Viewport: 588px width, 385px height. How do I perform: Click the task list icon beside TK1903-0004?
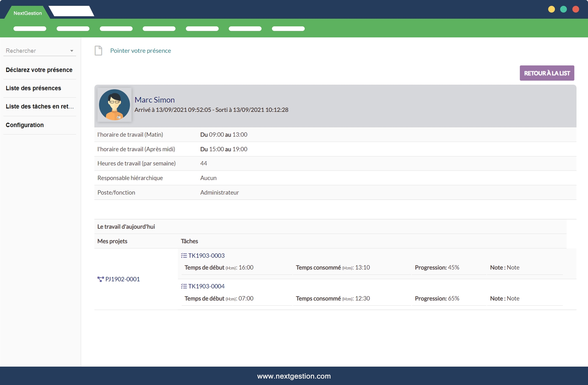(x=184, y=286)
